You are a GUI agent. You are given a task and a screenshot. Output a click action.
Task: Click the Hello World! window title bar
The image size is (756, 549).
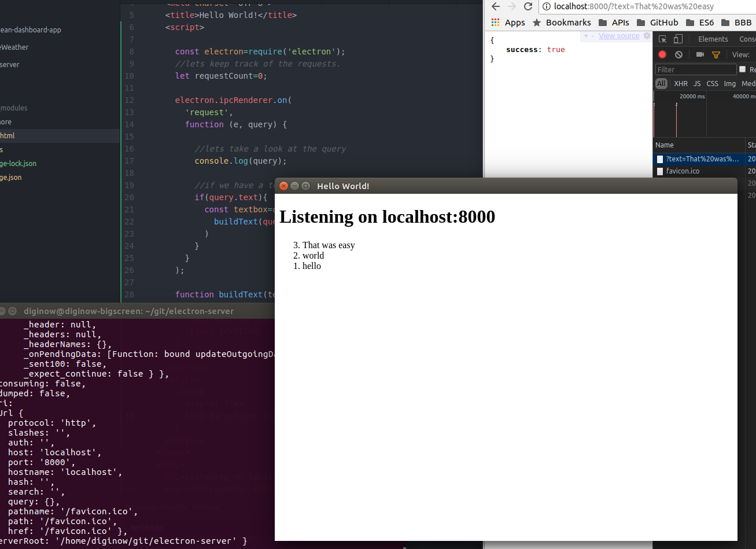coord(506,186)
